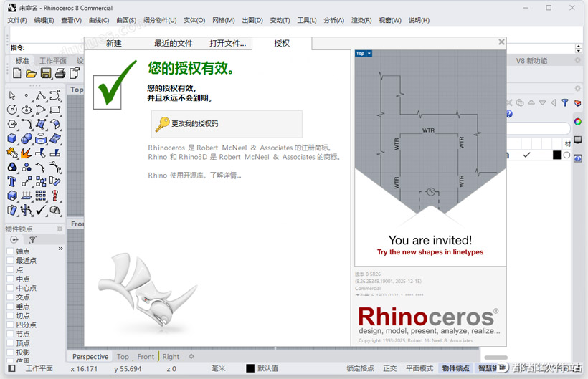Select the Arc tool
588x379 pixels.
[x=40, y=110]
